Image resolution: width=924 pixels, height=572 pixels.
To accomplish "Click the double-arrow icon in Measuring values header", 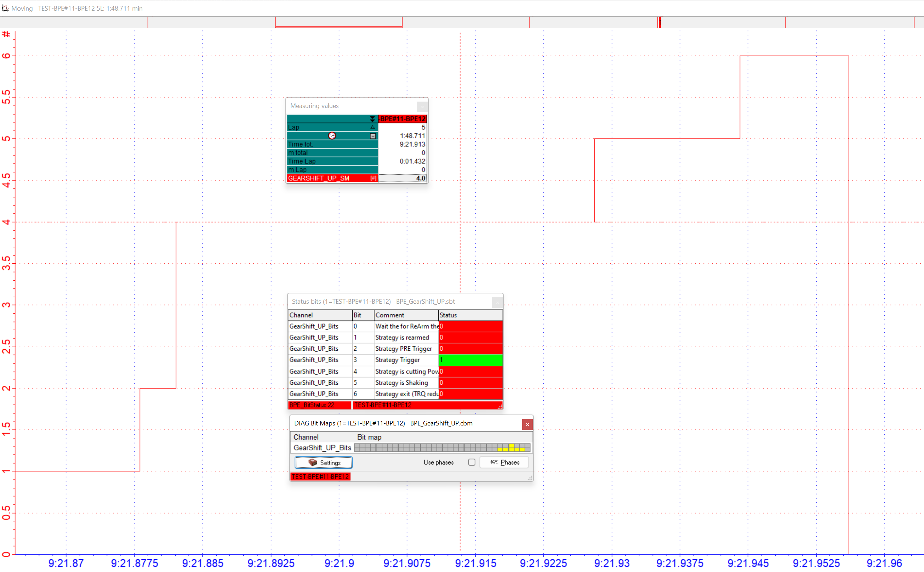I will click(x=372, y=119).
